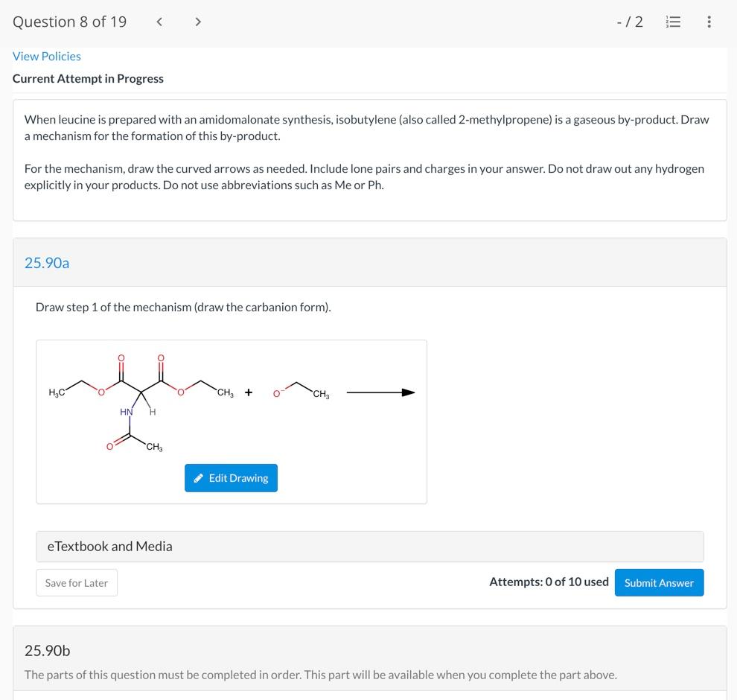737x700 pixels.
Task: Expand the eTextbook and Media section
Action: (369, 547)
